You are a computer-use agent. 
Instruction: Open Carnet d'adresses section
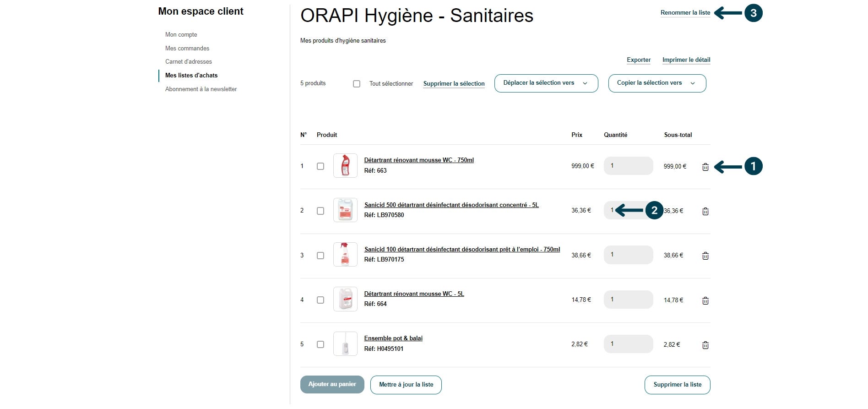click(x=189, y=62)
